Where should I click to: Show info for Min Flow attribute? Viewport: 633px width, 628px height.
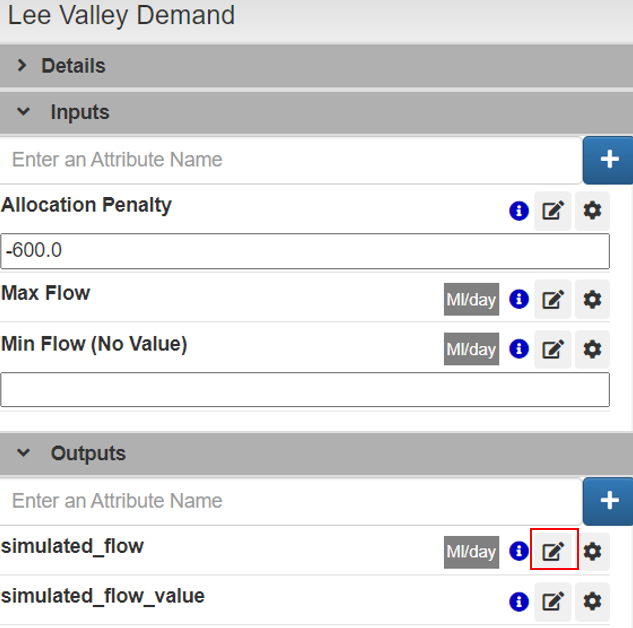click(518, 349)
